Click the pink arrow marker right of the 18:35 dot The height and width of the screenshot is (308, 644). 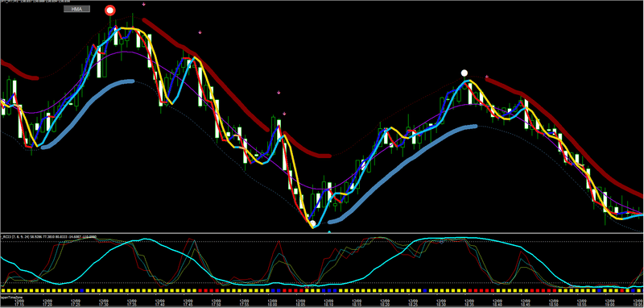487,77
